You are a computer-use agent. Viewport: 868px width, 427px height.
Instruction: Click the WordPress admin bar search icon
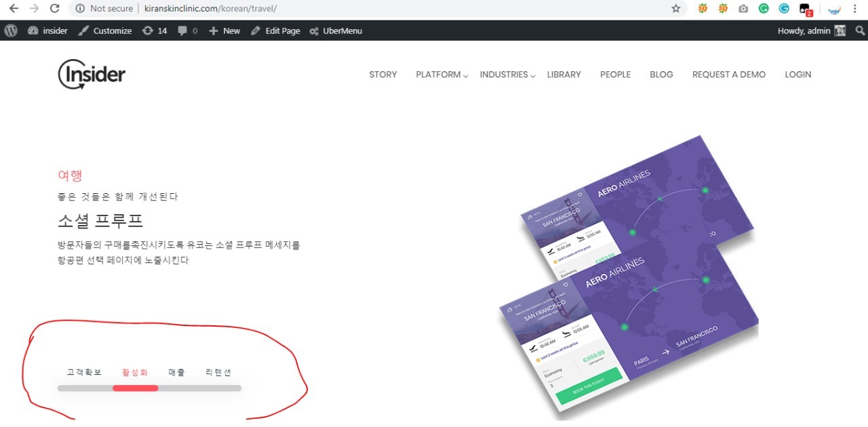860,30
